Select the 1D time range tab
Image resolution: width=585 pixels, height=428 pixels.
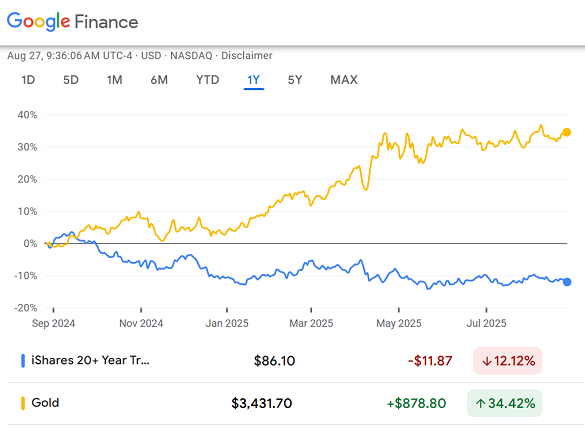pyautogui.click(x=28, y=80)
